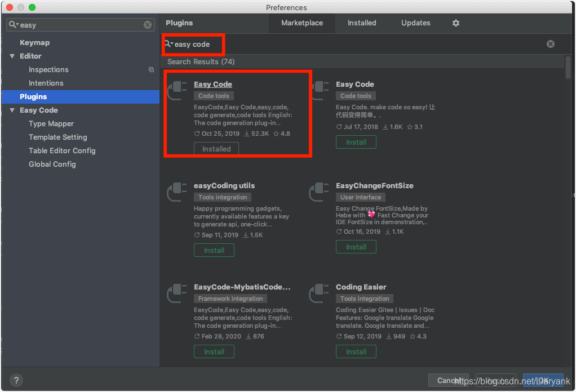Click the plug icon of Easy Code dated Jul 17, 2018
Screen dimensions: 576x392
(319, 90)
